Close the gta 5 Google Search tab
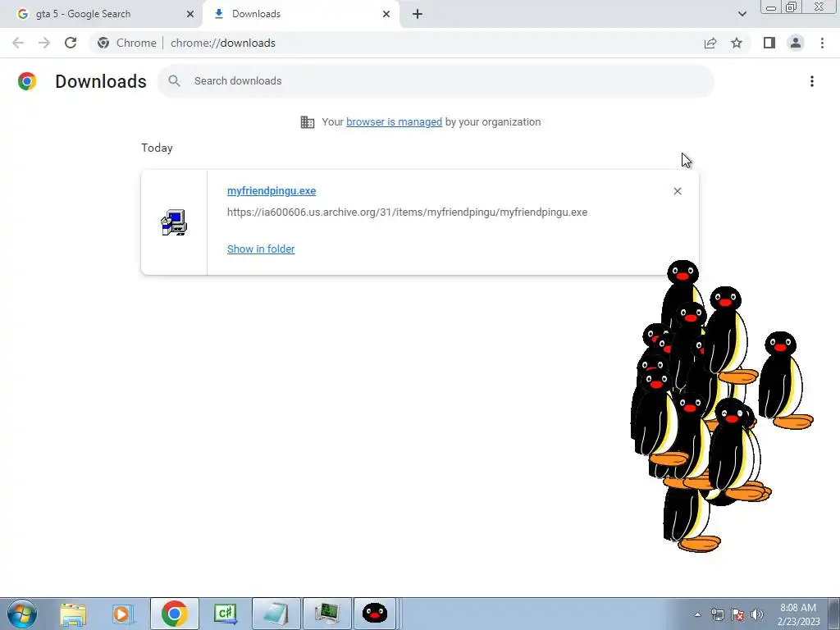The height and width of the screenshot is (630, 840). pos(190,14)
